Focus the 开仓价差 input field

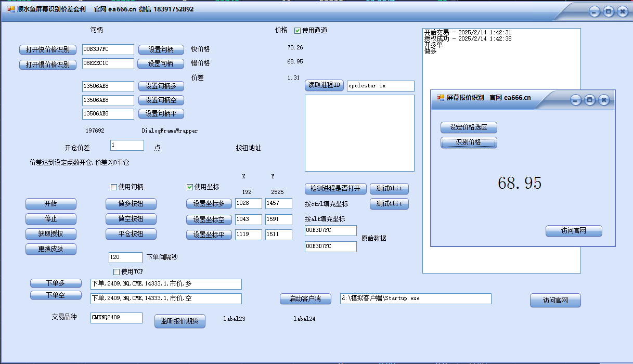[x=127, y=146]
